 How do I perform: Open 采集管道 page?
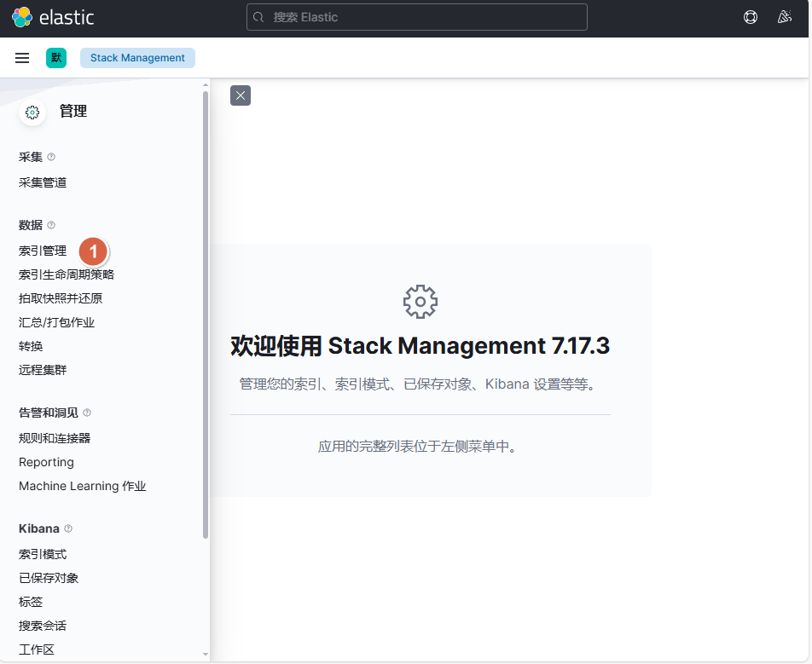(43, 182)
